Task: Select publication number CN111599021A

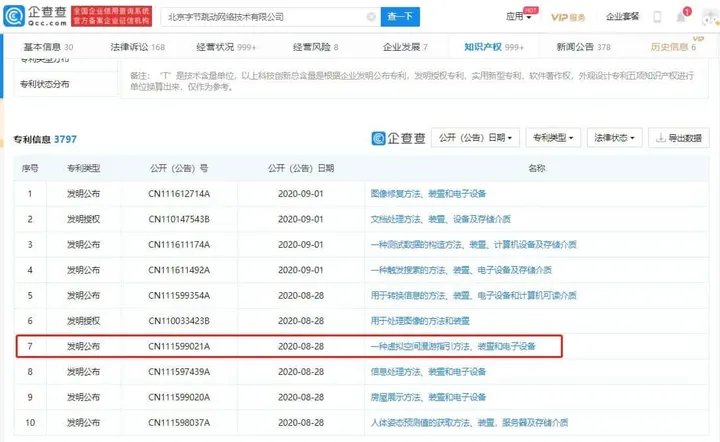Action: point(179,346)
